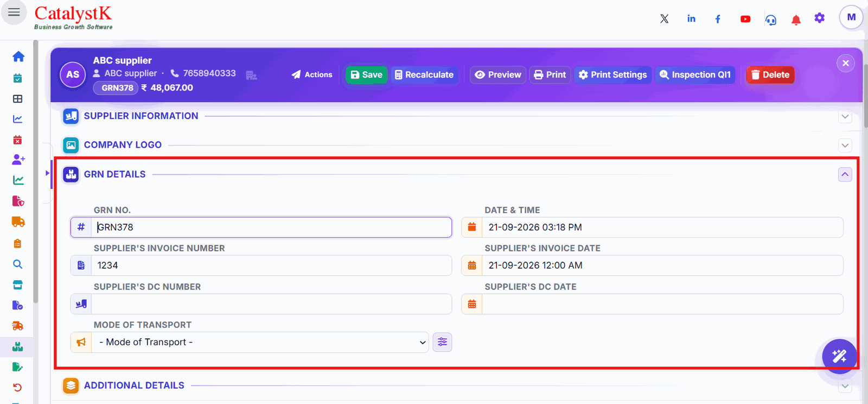The image size is (868, 404).
Task: Click the Supplier's Invoice Date field
Action: pos(662,266)
